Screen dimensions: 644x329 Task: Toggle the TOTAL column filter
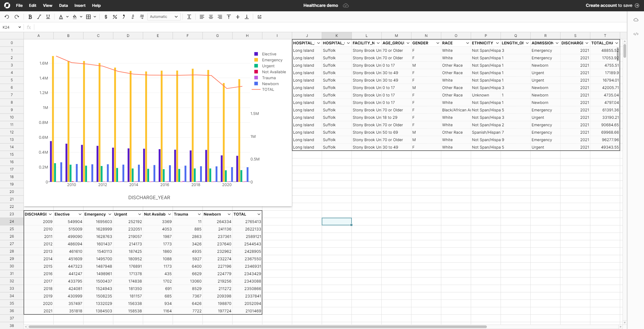[x=258, y=214]
